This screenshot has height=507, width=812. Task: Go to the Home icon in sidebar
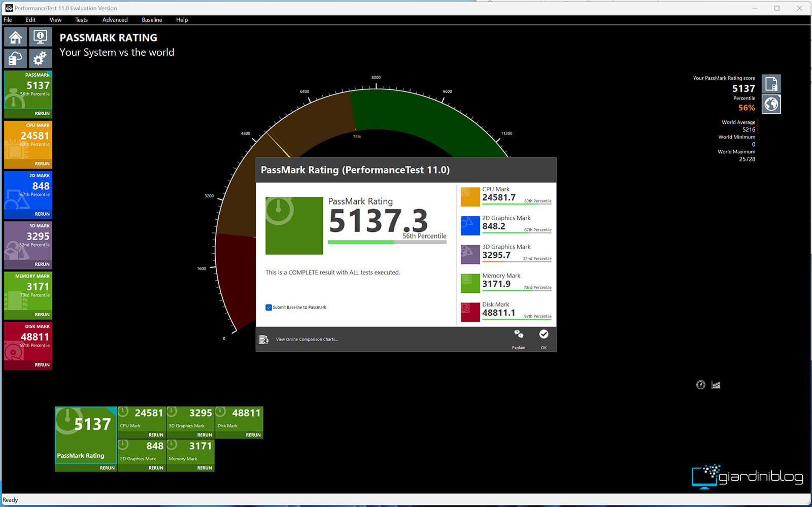(x=15, y=37)
